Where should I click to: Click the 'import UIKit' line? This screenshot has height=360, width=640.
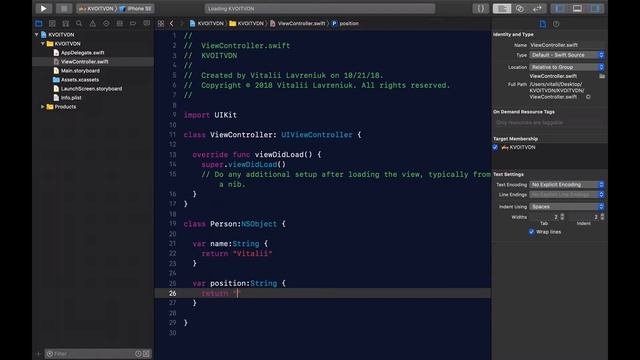click(210, 115)
